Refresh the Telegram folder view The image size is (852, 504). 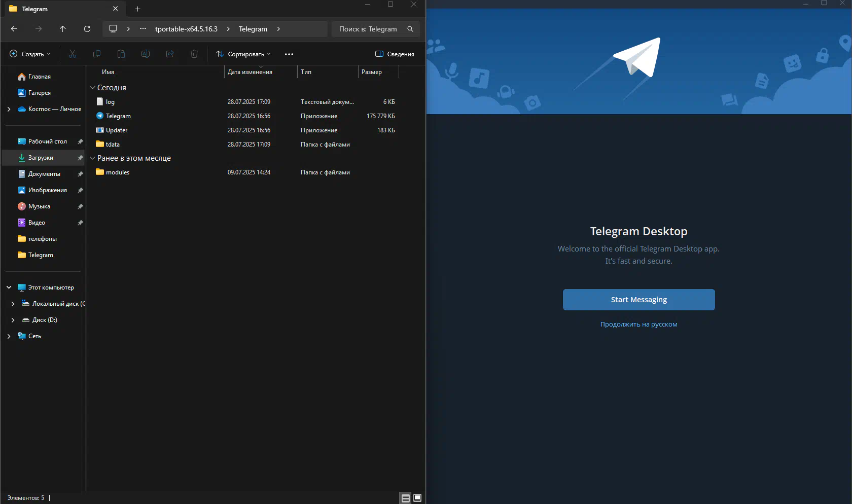[x=87, y=29]
